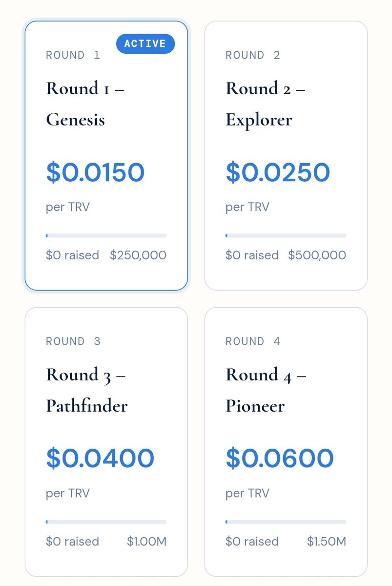Select the Round 1 – Genesis card title

point(85,104)
